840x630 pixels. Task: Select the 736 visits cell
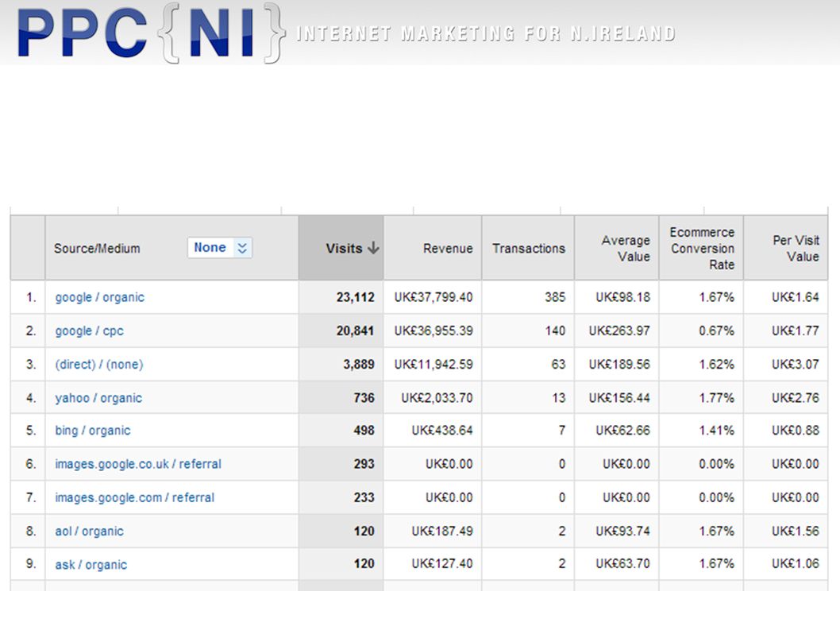pos(341,398)
